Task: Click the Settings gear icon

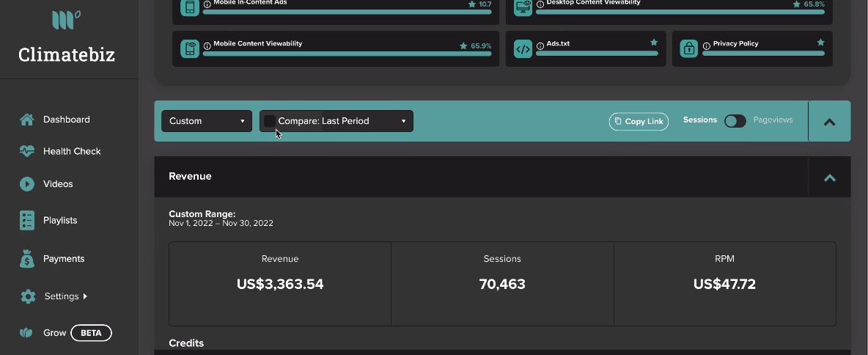Action: [x=28, y=296]
